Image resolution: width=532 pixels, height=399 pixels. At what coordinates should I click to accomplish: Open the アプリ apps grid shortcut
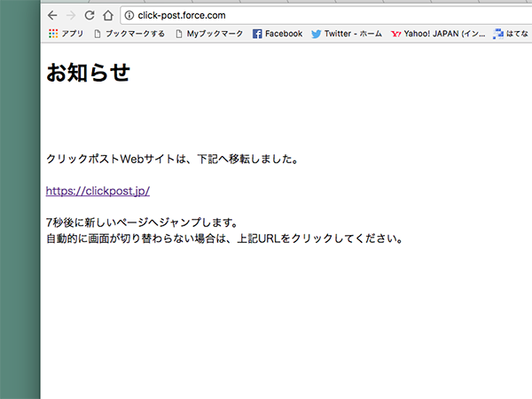click(x=66, y=34)
